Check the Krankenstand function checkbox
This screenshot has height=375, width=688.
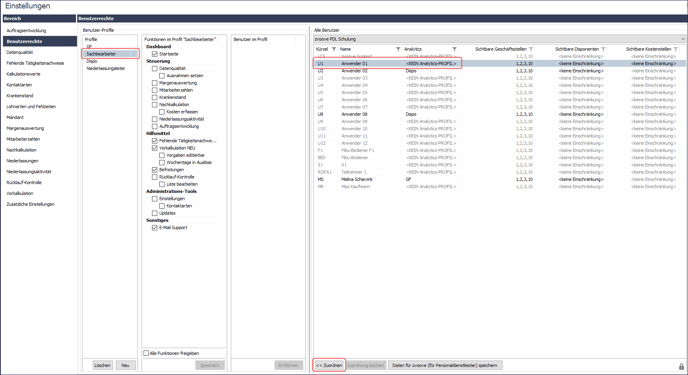(154, 97)
